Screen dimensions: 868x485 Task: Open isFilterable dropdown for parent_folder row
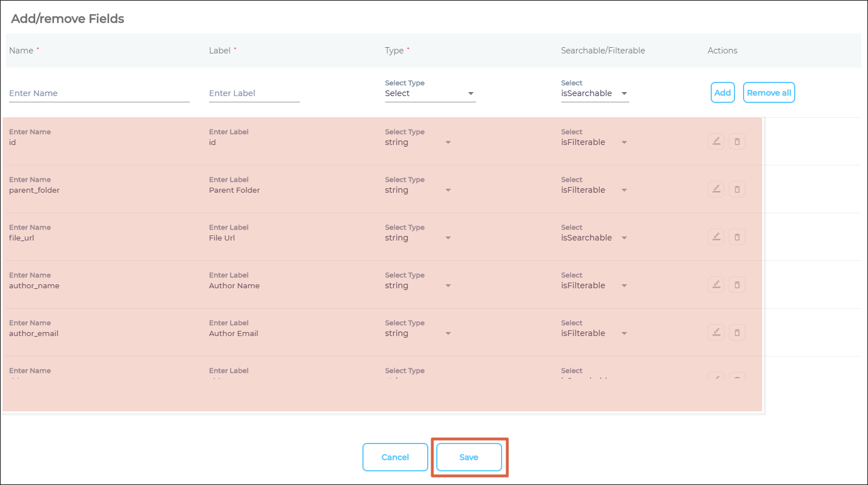(594, 190)
